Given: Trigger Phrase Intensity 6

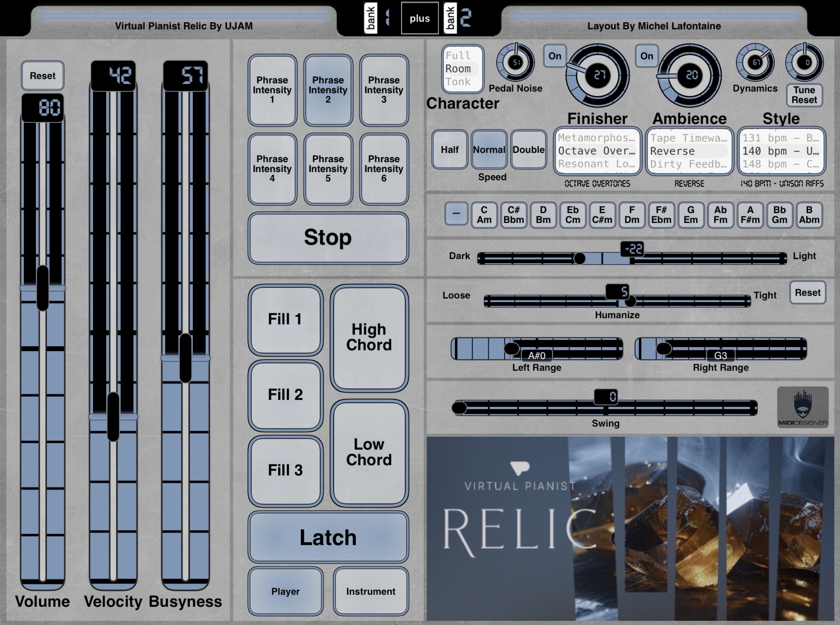Looking at the screenshot, I should coord(384,169).
